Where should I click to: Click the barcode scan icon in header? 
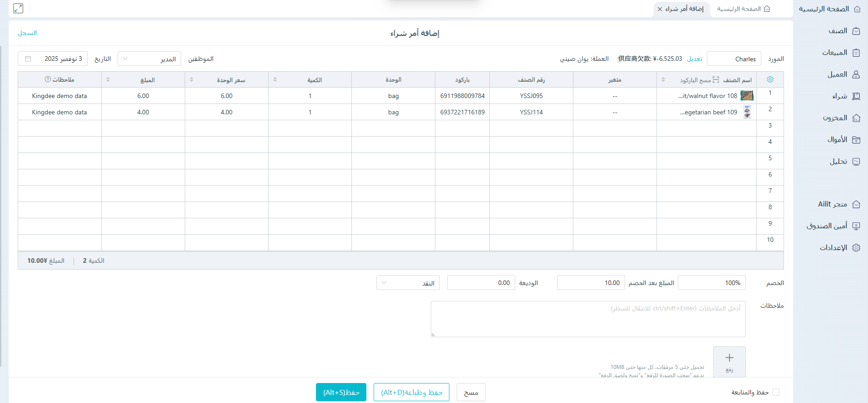716,80
